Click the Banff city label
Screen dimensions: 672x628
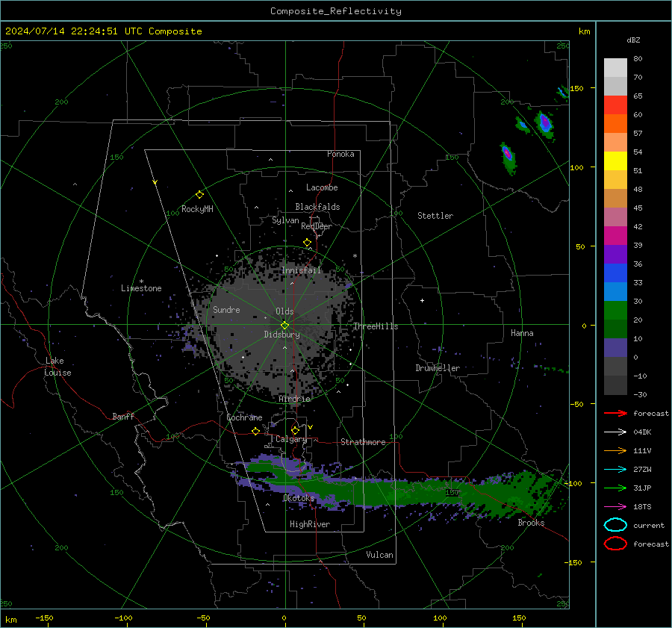click(123, 416)
